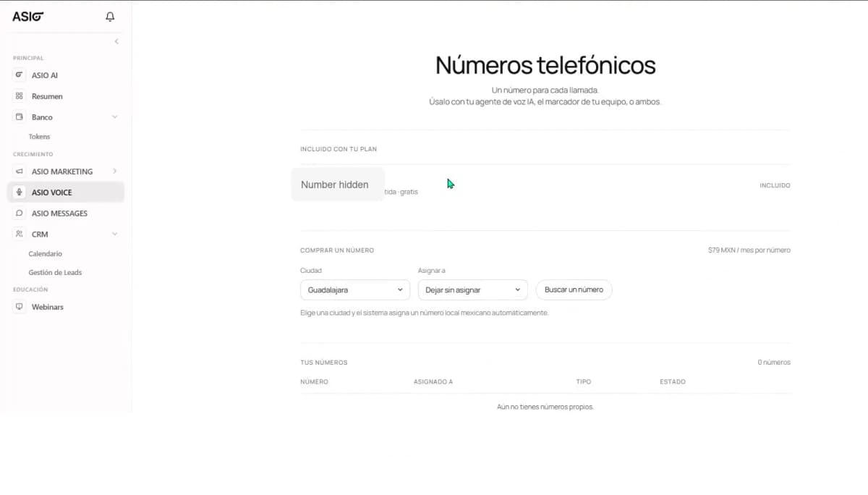Click the Number hidden box

338,185
